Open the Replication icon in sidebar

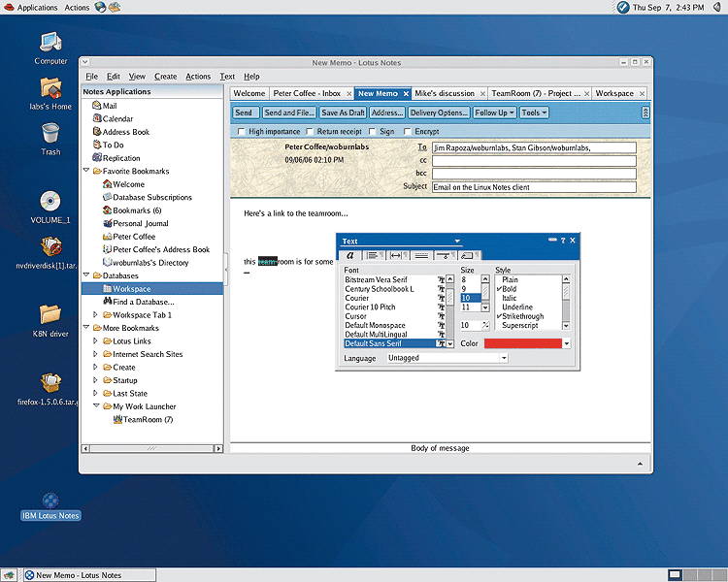click(96, 157)
